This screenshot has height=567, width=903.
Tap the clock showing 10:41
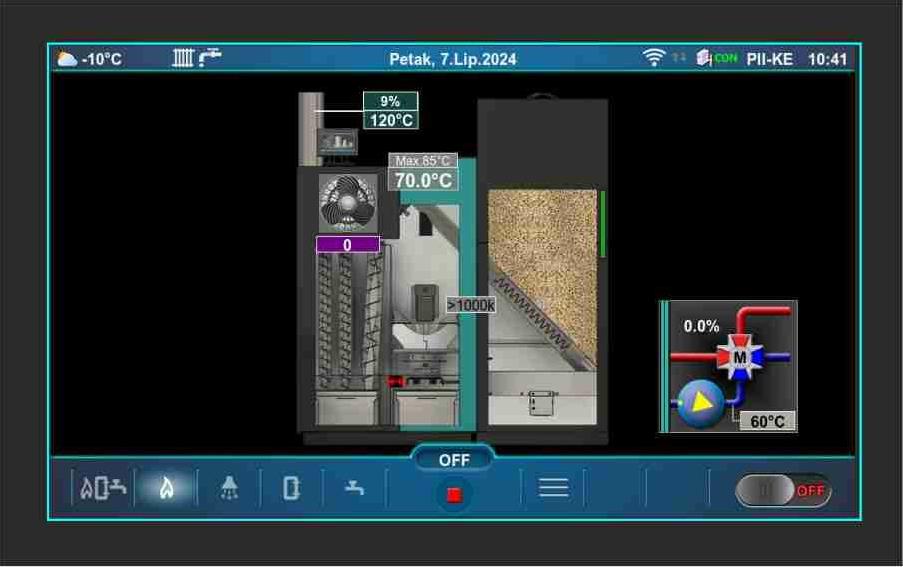827,59
